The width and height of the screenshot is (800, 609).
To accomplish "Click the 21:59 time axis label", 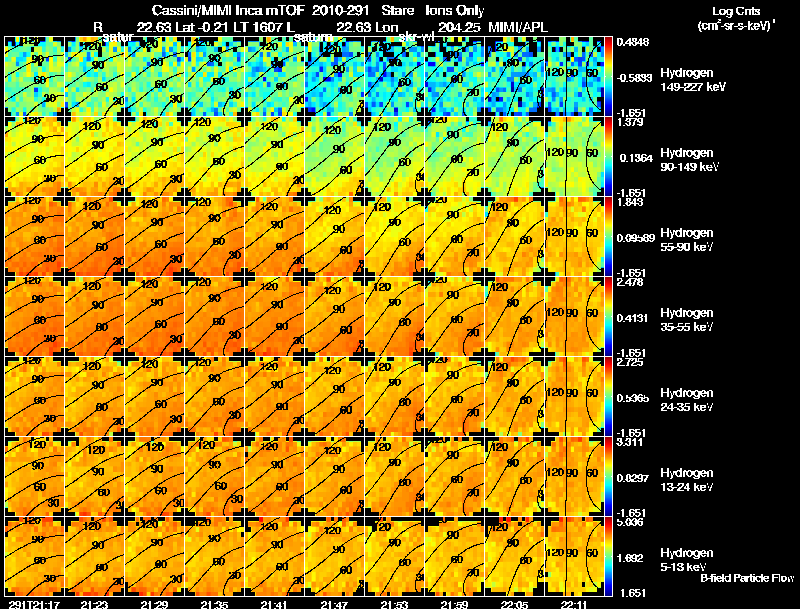I will pyautogui.click(x=454, y=605).
